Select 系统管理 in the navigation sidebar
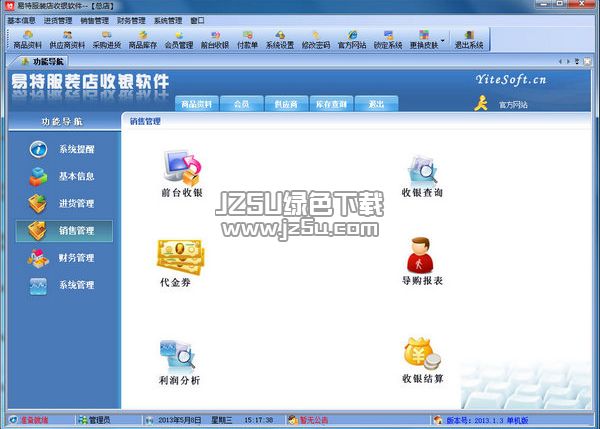The image size is (600, 429). pyautogui.click(x=63, y=285)
